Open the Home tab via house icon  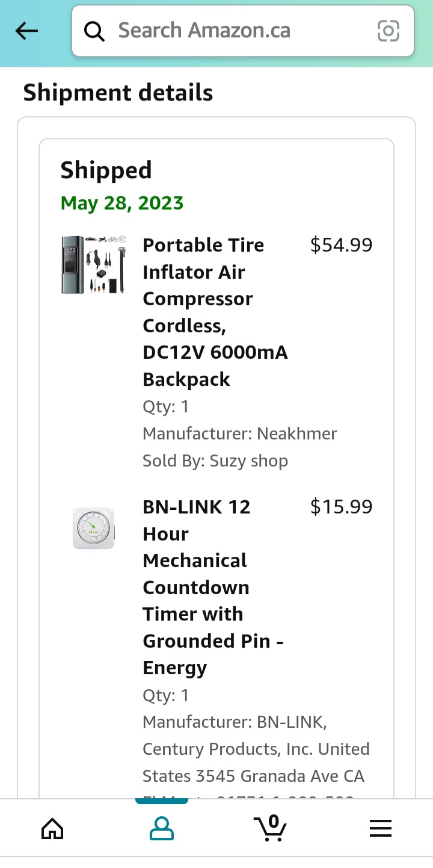pyautogui.click(x=52, y=828)
